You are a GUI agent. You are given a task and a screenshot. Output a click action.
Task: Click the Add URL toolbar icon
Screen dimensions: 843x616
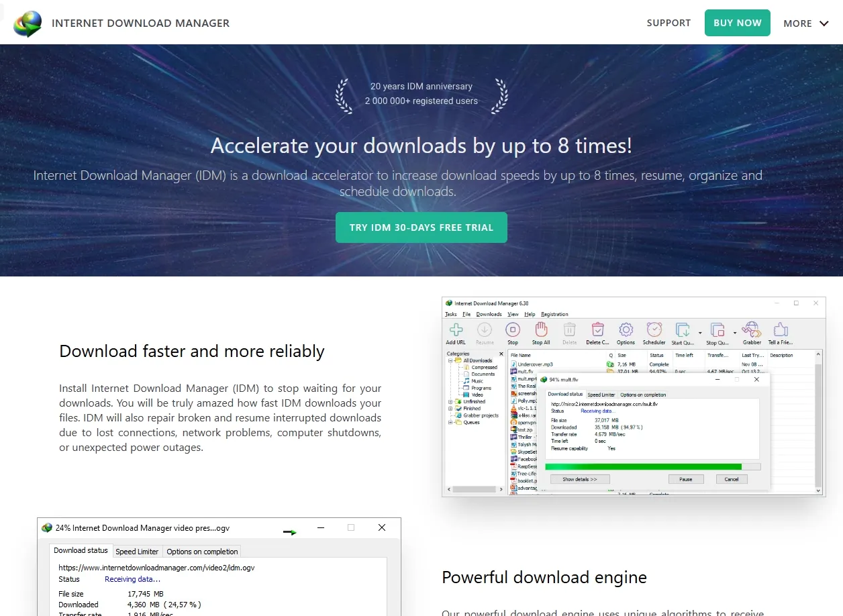(x=456, y=329)
